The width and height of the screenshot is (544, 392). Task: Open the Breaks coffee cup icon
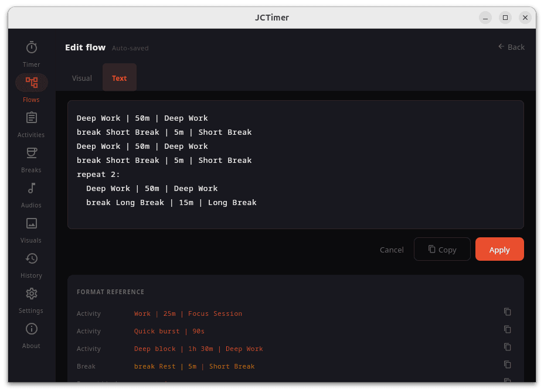point(31,153)
